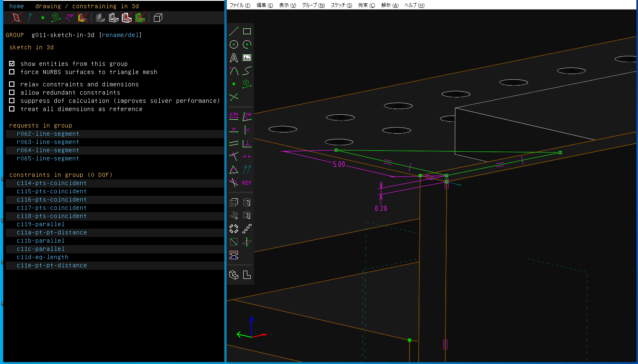Uncheck show entities from this group
The width and height of the screenshot is (638, 364).
(12, 64)
